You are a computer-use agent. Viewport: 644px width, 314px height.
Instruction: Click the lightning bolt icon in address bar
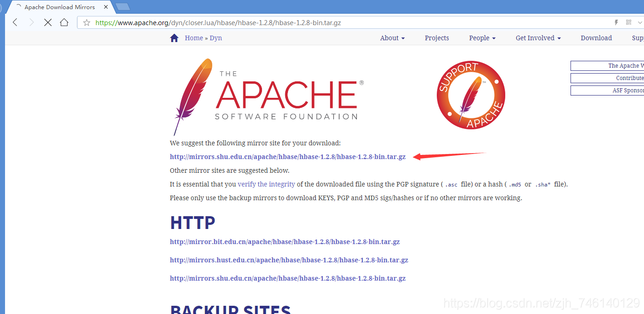coord(616,22)
